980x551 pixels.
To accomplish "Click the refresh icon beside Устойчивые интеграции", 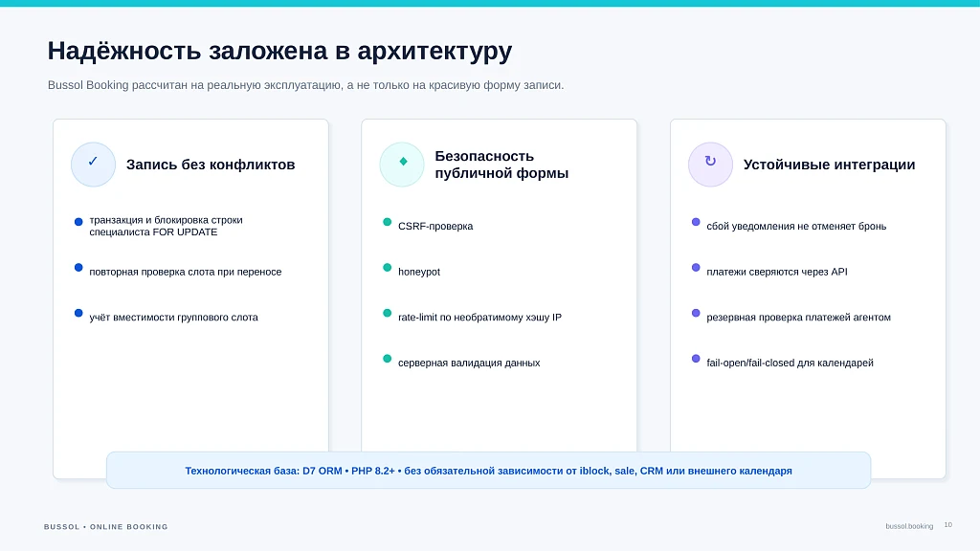I will (x=710, y=164).
